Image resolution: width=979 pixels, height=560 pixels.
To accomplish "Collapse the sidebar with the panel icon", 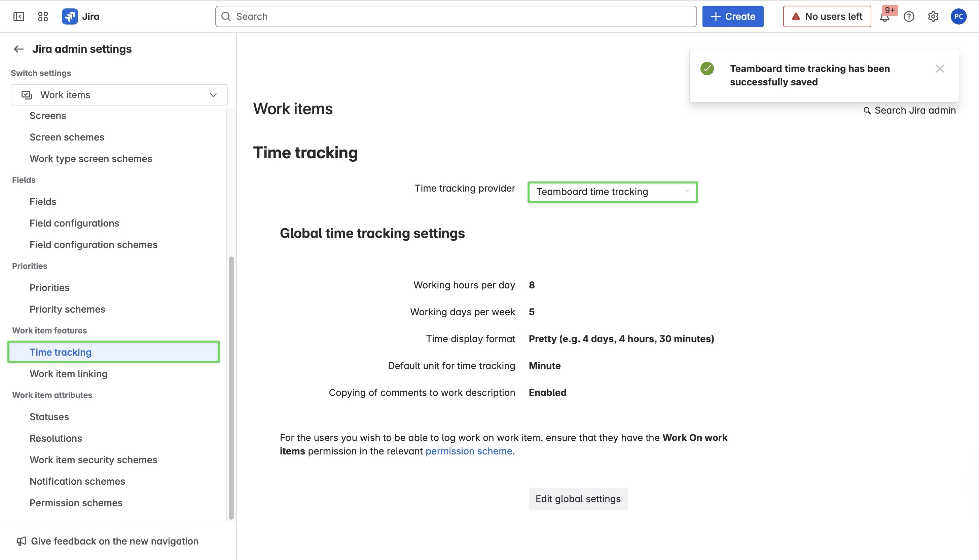I will coord(19,16).
